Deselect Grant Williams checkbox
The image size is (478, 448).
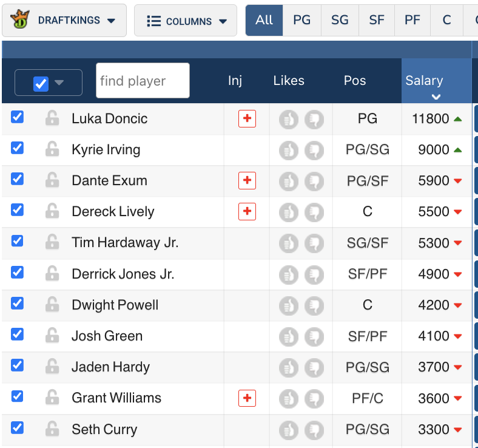coord(18,396)
